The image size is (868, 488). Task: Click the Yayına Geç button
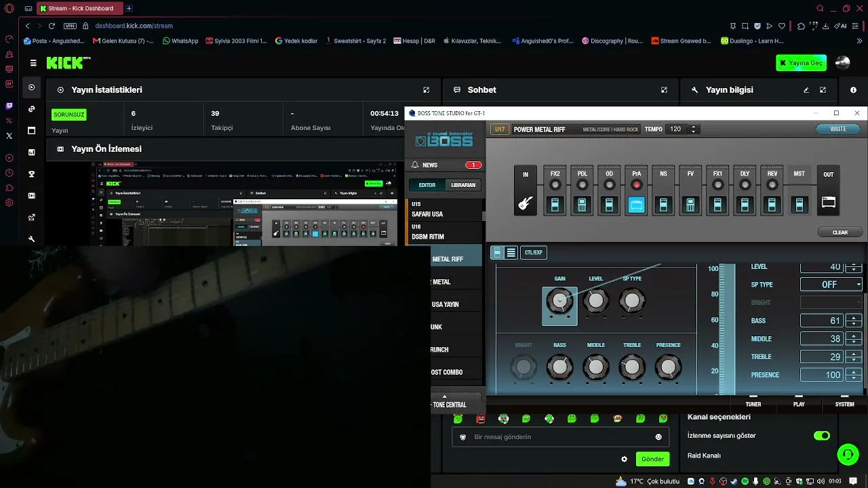802,63
